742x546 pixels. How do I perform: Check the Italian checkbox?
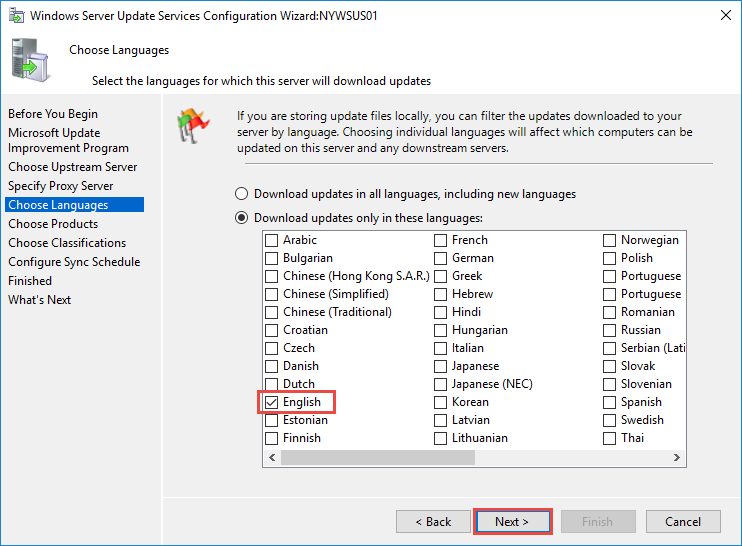(441, 348)
